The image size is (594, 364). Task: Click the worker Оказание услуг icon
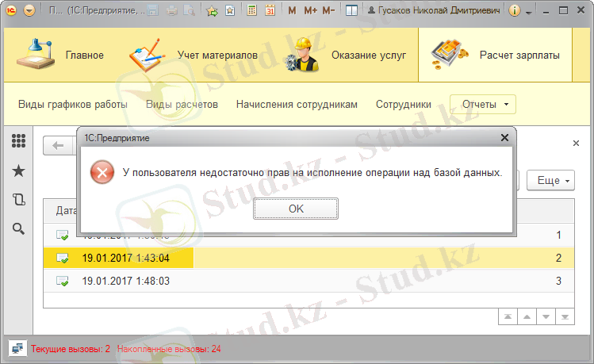pyautogui.click(x=302, y=55)
